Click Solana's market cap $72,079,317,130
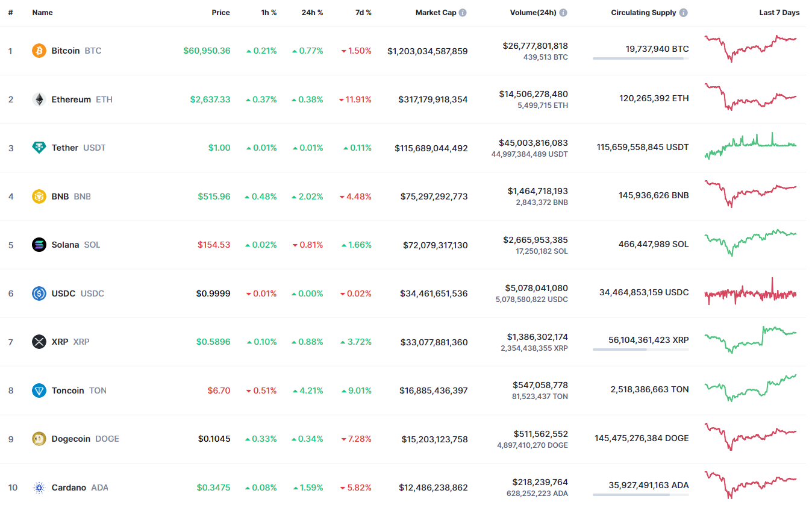812x505 pixels. click(436, 245)
